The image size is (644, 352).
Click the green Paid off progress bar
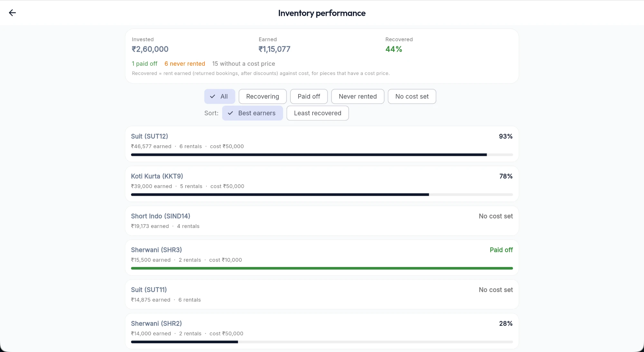322,268
